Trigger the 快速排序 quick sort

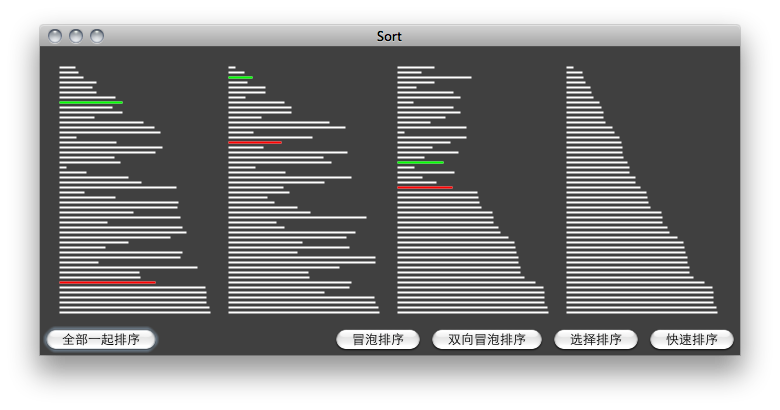click(x=692, y=339)
